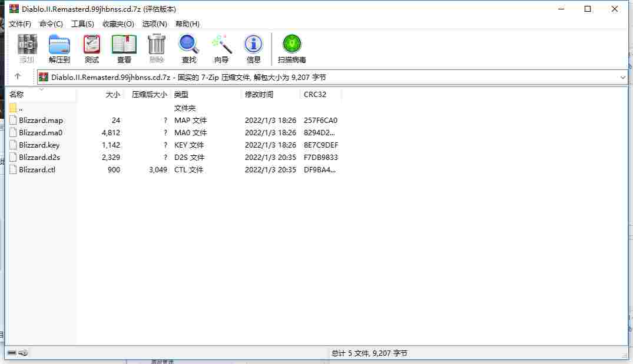This screenshot has height=364, width=633.
Task: Select the Blizzard.map file icon
Action: coord(13,120)
